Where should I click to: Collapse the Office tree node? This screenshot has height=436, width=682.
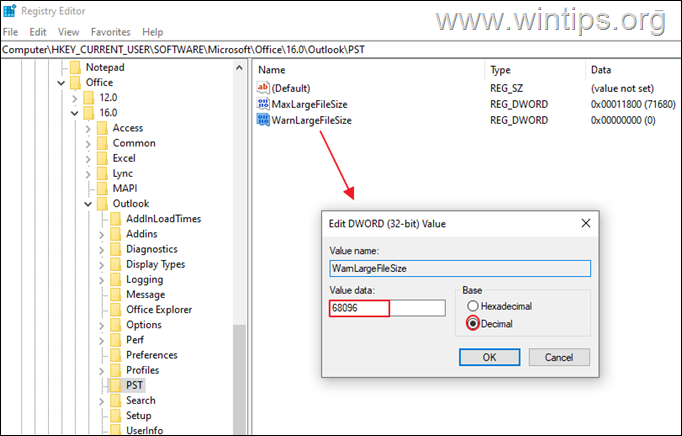point(61,83)
